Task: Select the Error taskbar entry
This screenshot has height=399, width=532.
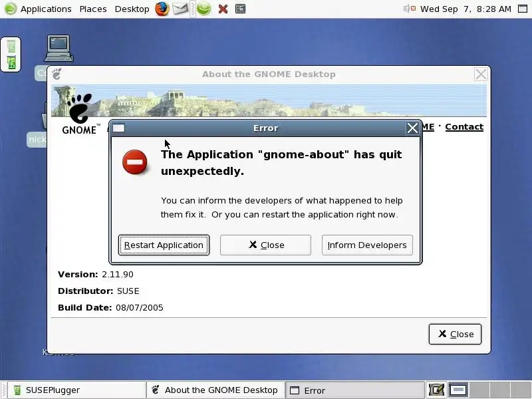Action: tap(354, 390)
